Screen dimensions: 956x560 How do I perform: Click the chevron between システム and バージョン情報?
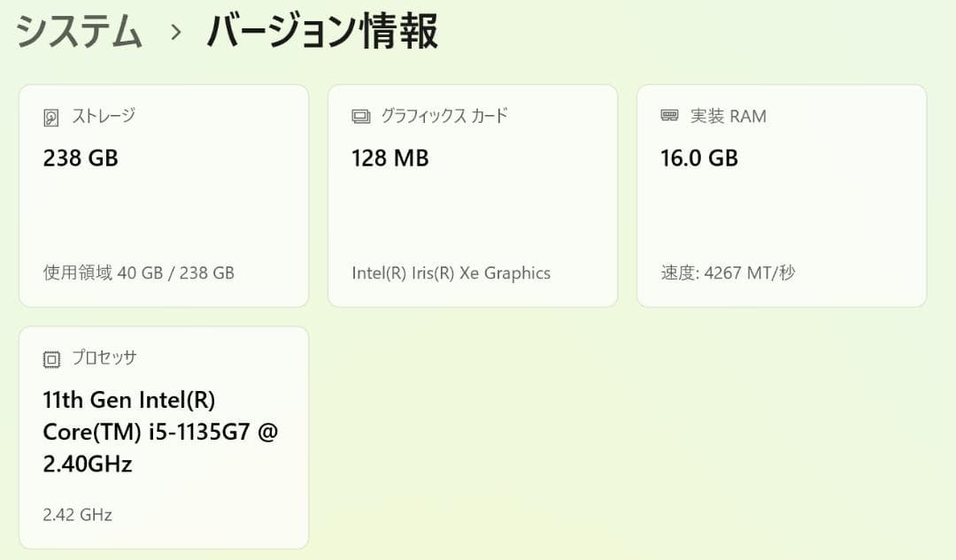coord(178,30)
